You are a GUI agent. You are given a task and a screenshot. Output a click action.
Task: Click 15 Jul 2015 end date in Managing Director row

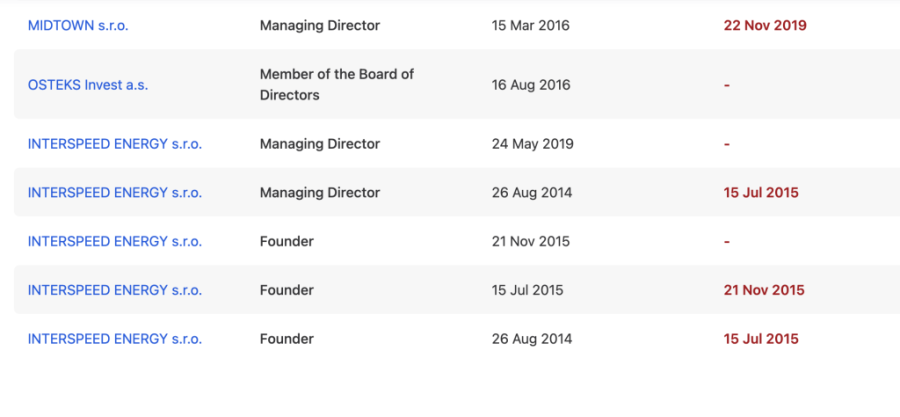761,193
